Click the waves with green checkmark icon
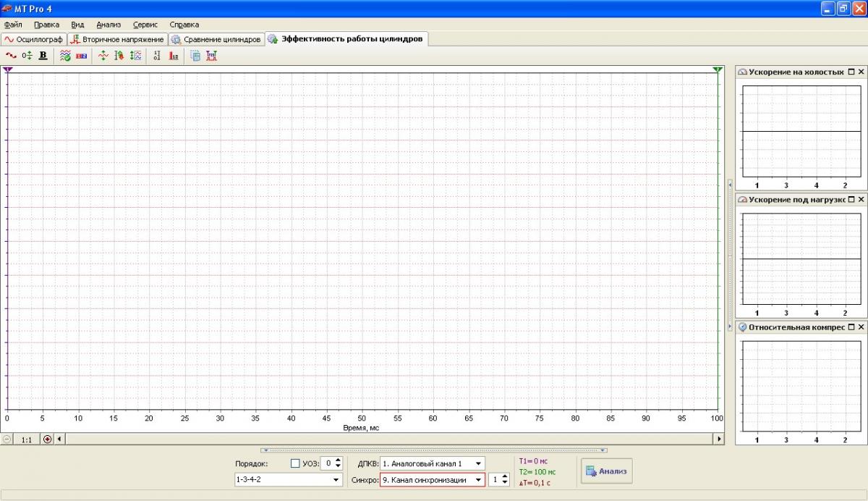This screenshot has width=868, height=501. click(x=65, y=55)
